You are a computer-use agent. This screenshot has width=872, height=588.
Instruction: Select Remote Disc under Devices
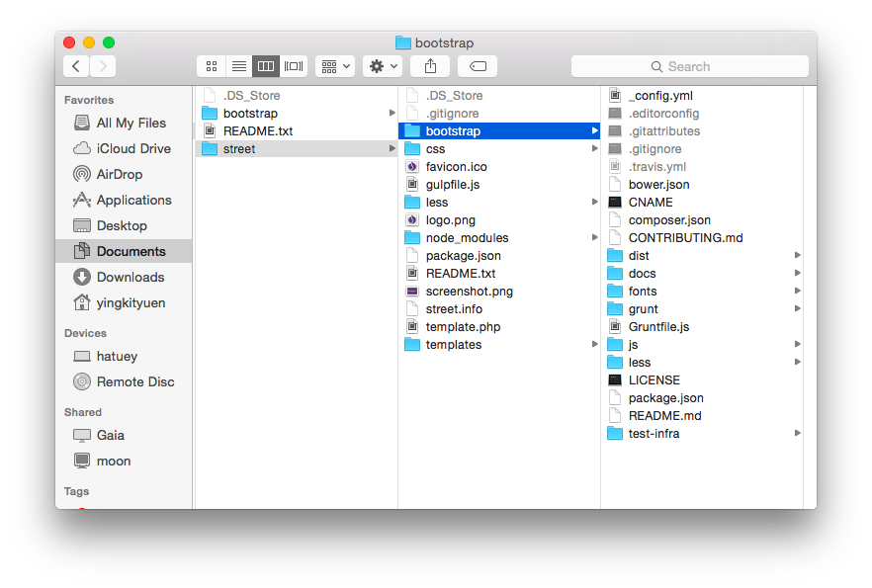[134, 381]
